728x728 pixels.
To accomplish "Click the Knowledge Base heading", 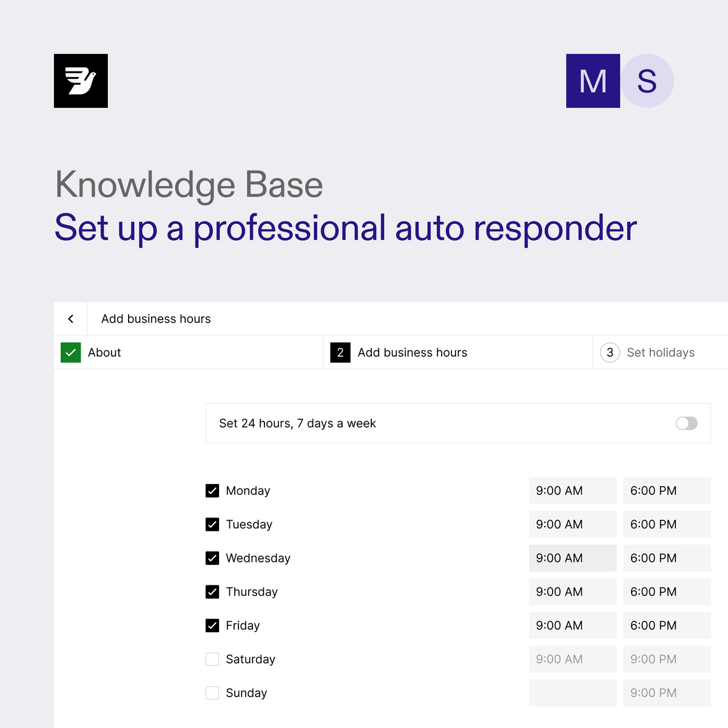I will (188, 185).
